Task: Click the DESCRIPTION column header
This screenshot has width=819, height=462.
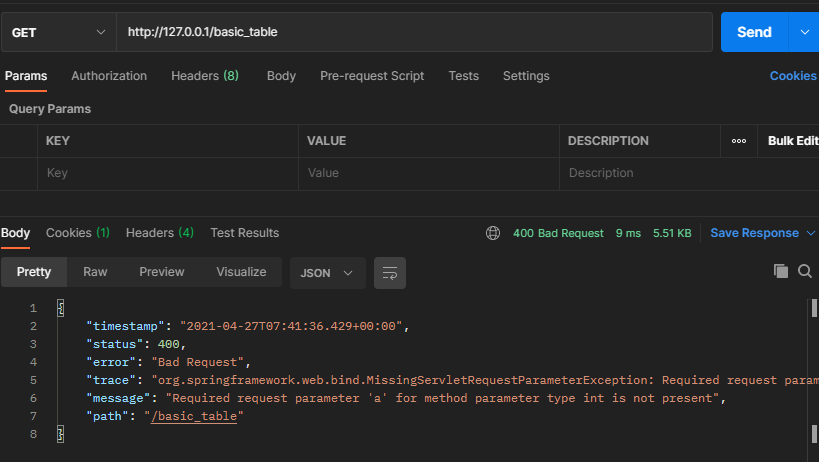Action: (608, 141)
